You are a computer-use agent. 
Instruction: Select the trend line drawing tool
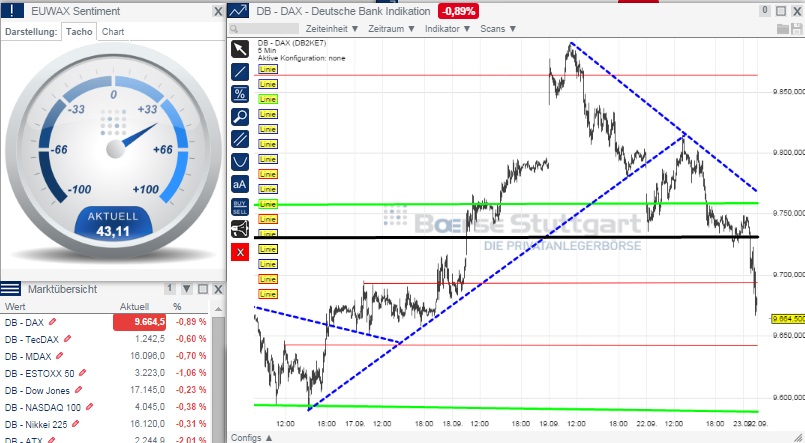click(x=240, y=71)
